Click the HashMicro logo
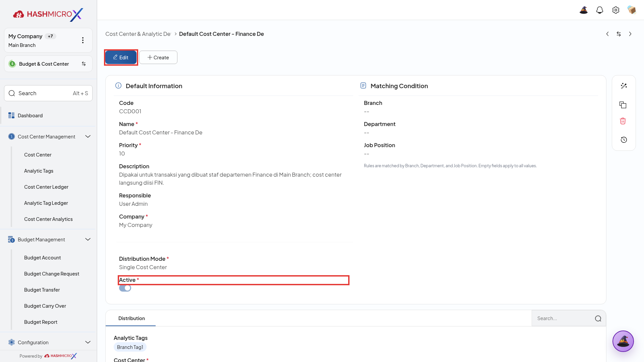Viewport: 644px width, 362px height. (48, 14)
